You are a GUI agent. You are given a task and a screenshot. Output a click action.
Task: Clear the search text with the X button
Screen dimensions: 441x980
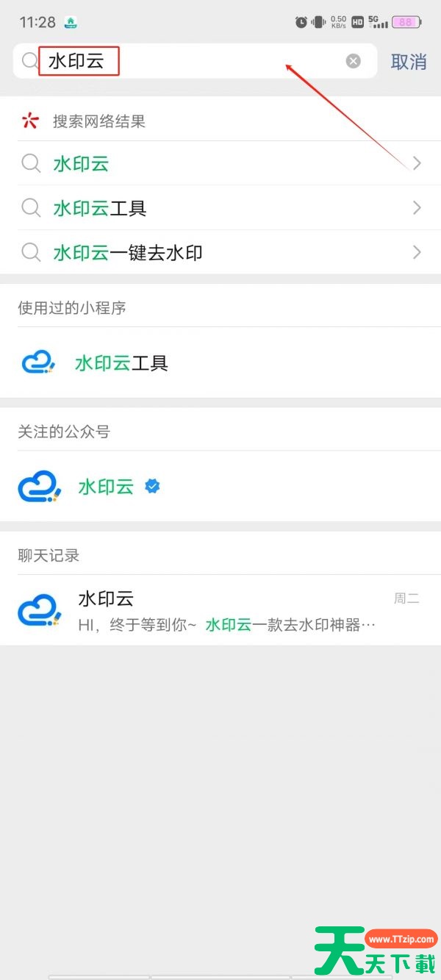coord(353,61)
